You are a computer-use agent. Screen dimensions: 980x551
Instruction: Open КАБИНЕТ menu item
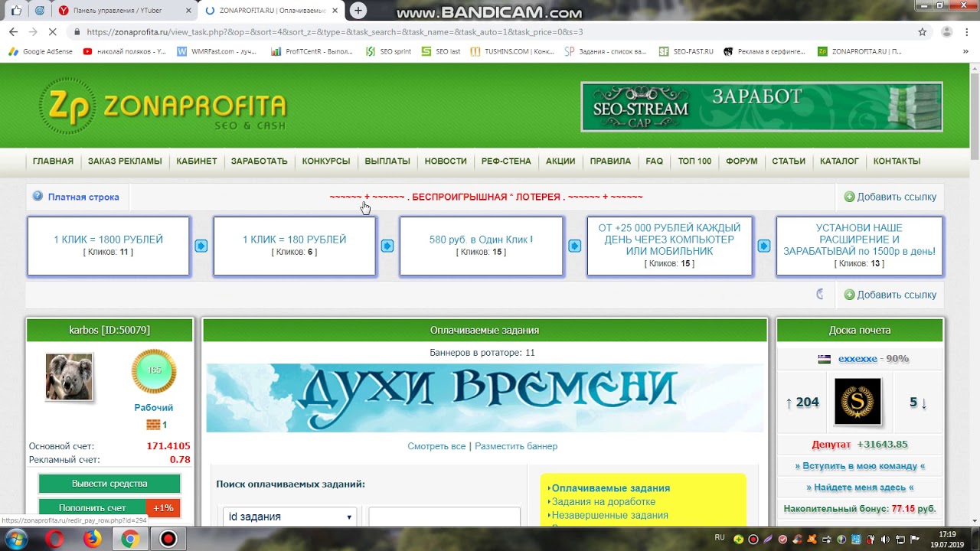tap(197, 161)
